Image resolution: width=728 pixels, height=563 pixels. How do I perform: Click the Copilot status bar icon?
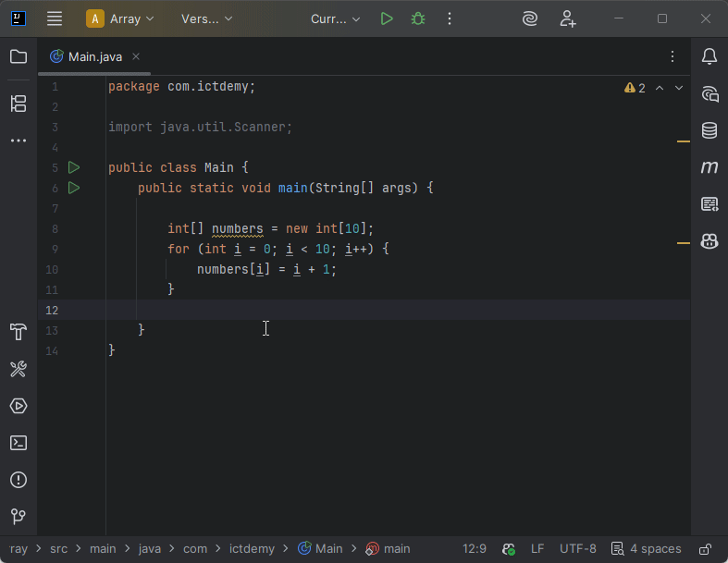point(509,549)
